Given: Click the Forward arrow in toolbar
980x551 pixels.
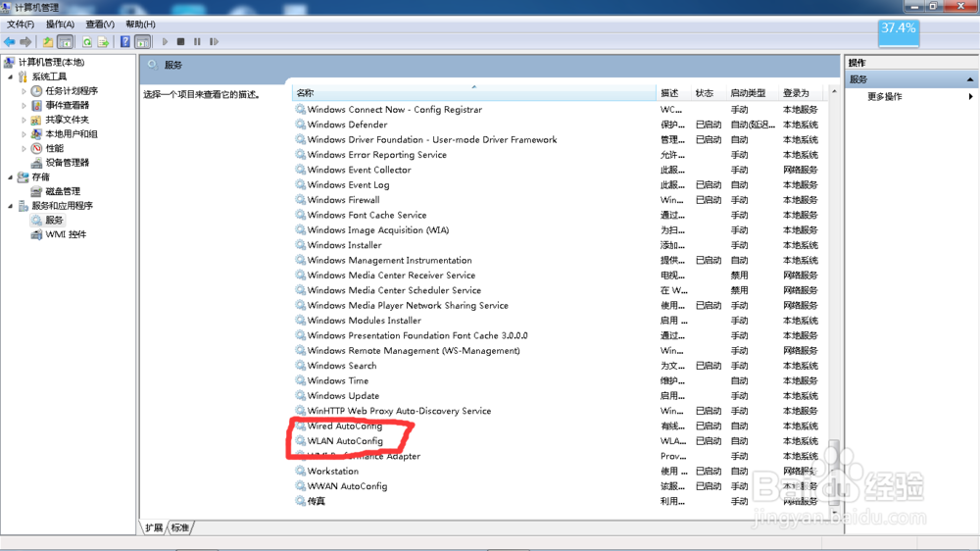Looking at the screenshot, I should pyautogui.click(x=25, y=42).
